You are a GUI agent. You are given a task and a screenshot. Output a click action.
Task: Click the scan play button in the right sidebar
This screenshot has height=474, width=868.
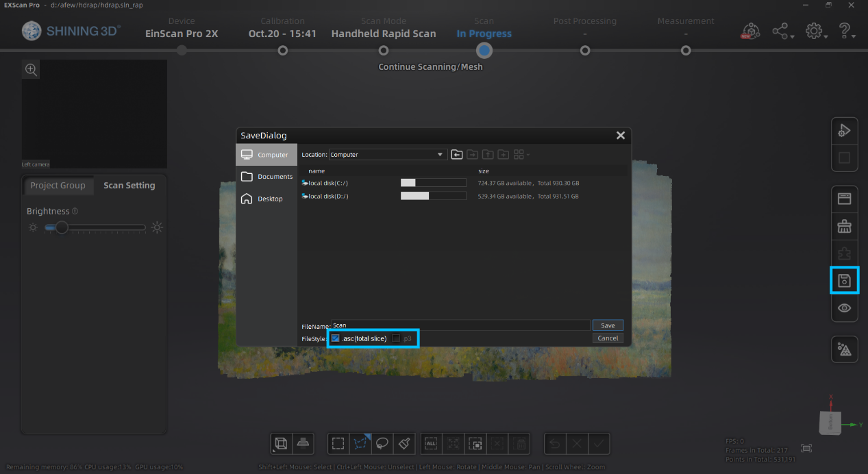coord(845,131)
